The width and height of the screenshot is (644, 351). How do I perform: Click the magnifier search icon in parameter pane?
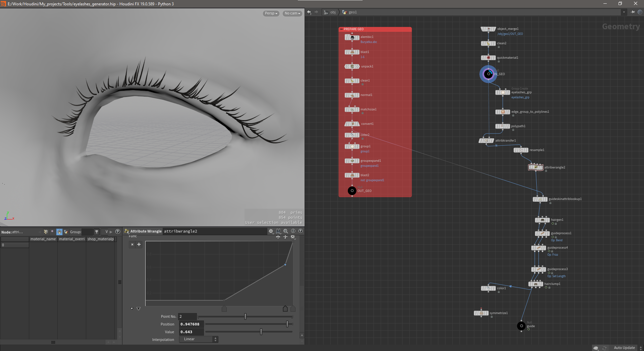[x=286, y=231]
